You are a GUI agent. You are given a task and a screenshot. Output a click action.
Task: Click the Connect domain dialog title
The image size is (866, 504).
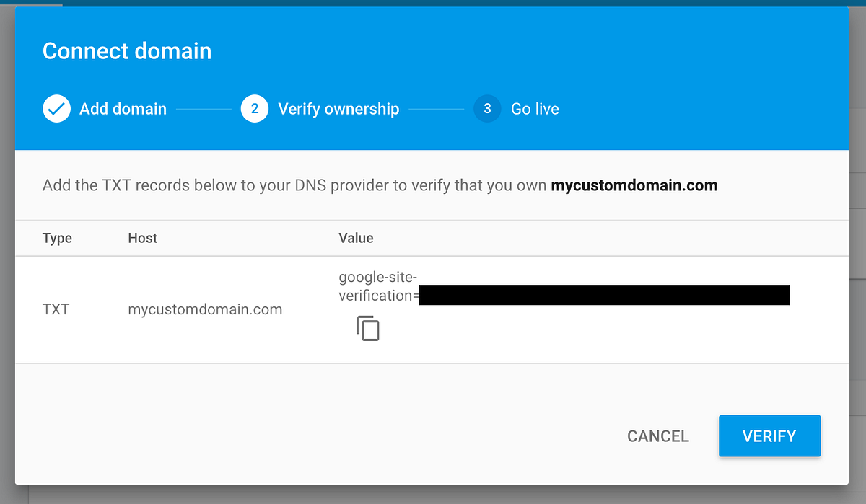coord(127,51)
